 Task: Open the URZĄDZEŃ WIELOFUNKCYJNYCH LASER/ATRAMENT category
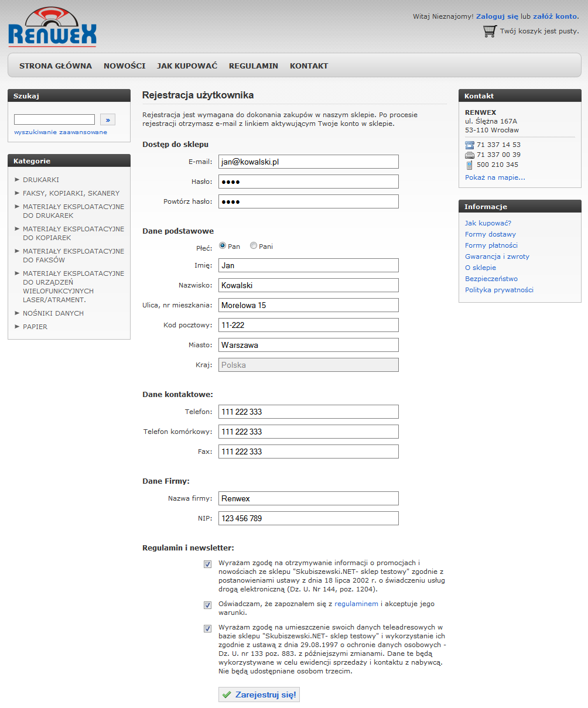click(73, 286)
